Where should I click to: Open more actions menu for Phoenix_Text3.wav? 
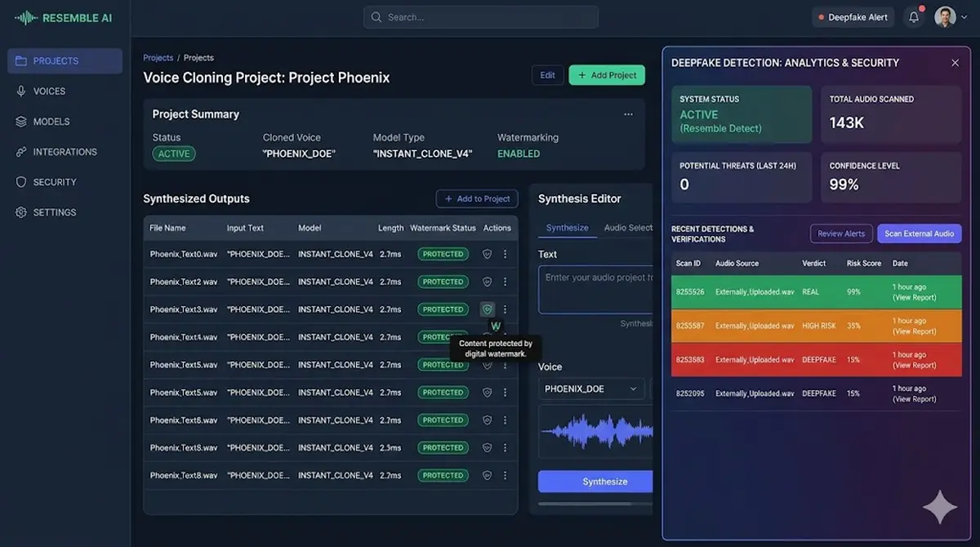(505, 309)
